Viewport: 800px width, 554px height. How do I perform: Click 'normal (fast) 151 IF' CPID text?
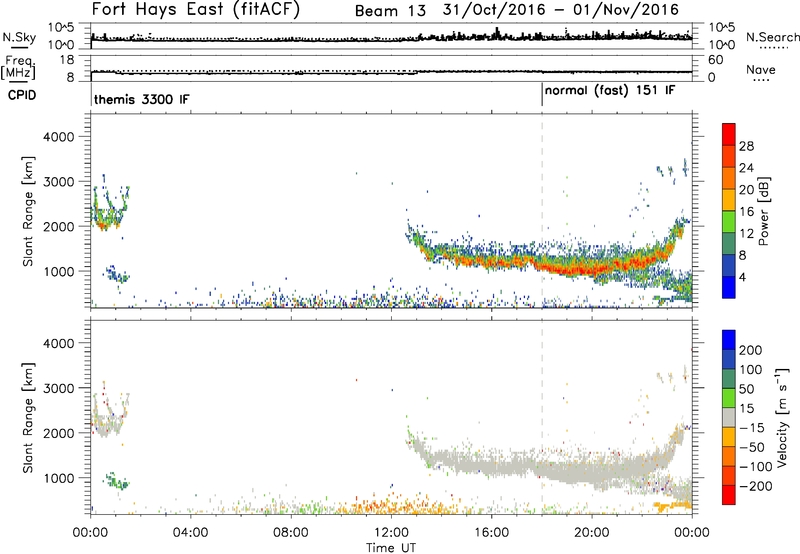[x=610, y=91]
